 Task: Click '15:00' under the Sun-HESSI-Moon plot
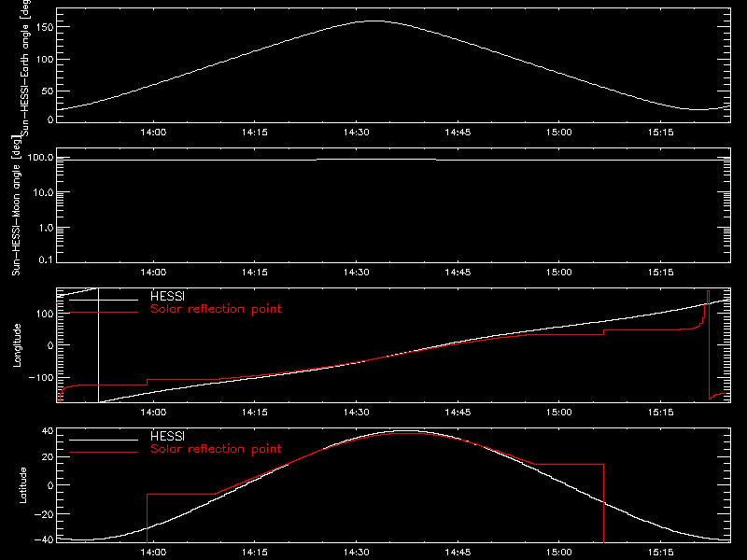(559, 273)
